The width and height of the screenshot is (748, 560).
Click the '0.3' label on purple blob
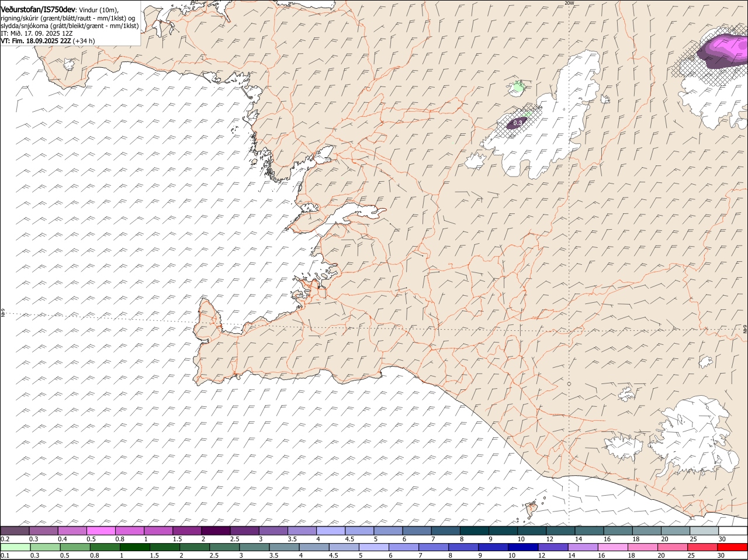517,123
